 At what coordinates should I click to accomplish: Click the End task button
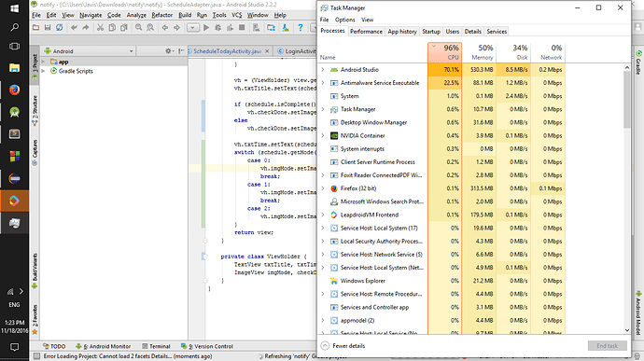[x=607, y=346]
